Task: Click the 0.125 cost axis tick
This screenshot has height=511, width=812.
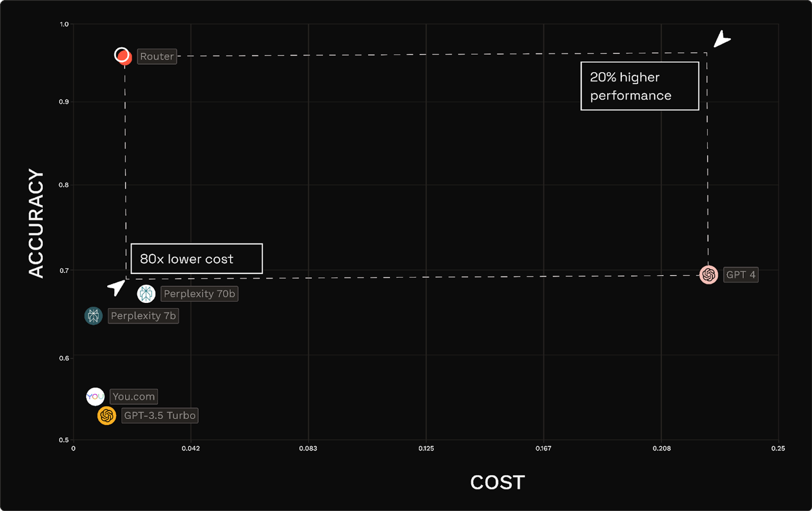Action: [426, 448]
